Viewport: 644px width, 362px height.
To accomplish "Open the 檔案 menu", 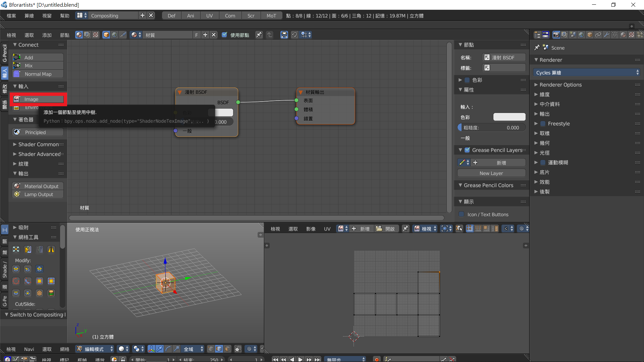I will pos(11,16).
